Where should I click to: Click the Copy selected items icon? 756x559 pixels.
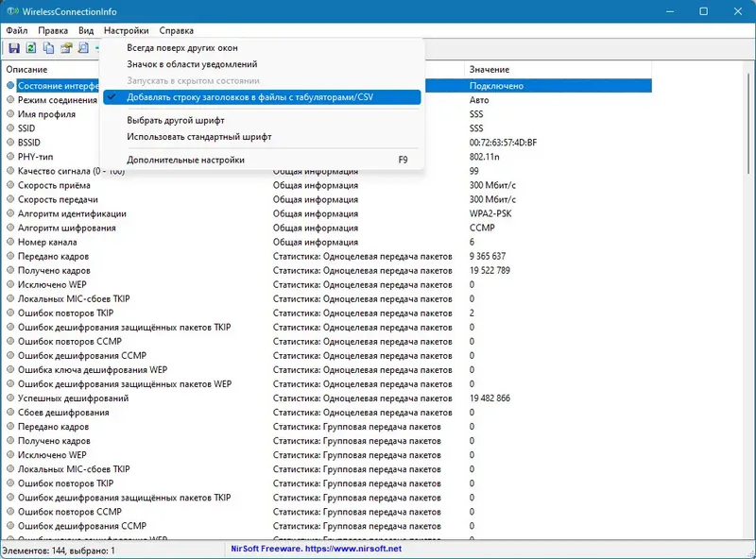pos(48,48)
